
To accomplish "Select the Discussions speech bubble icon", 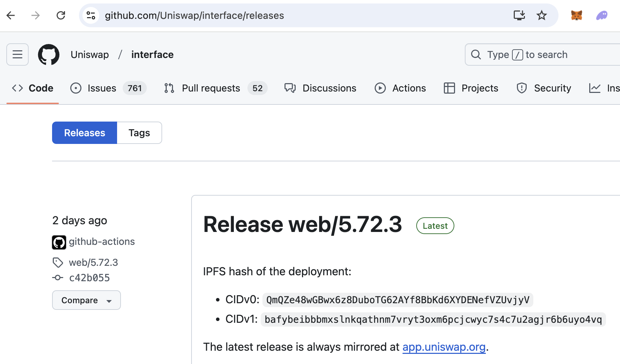I will pos(290,88).
